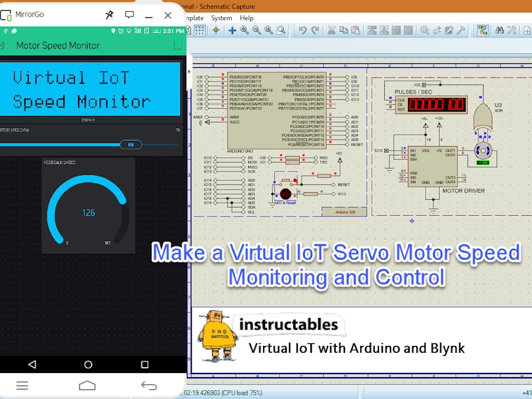
Task: Click the block delete tool
Action: pos(408,31)
